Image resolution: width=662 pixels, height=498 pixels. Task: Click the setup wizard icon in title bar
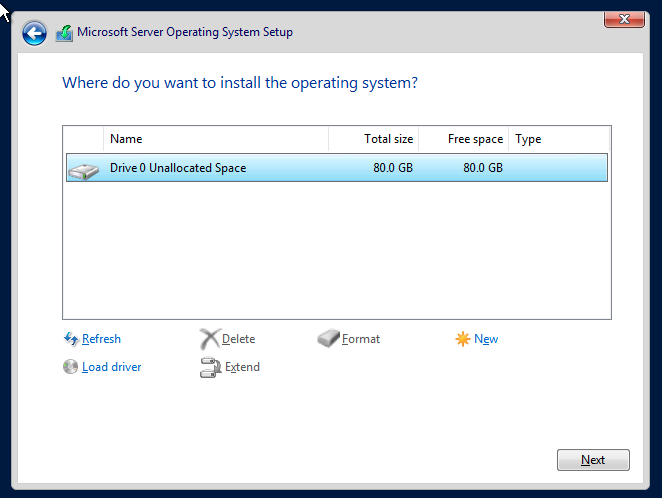coord(64,33)
